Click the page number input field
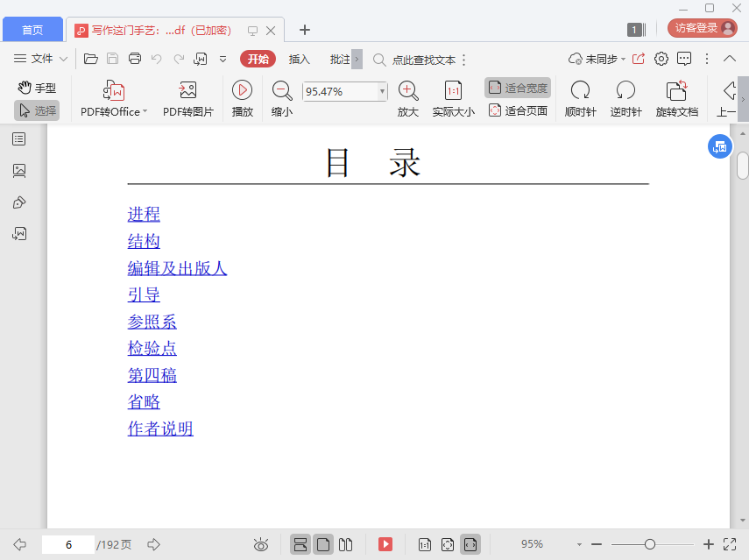Image resolution: width=749 pixels, height=560 pixels. point(68,544)
